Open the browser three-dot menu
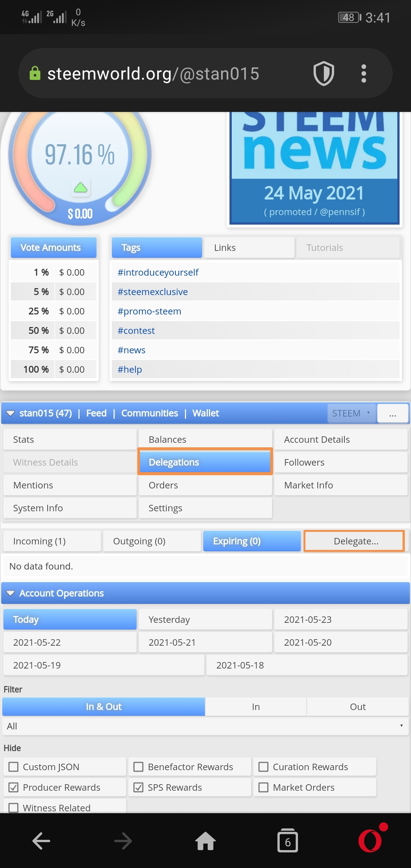 [x=364, y=73]
